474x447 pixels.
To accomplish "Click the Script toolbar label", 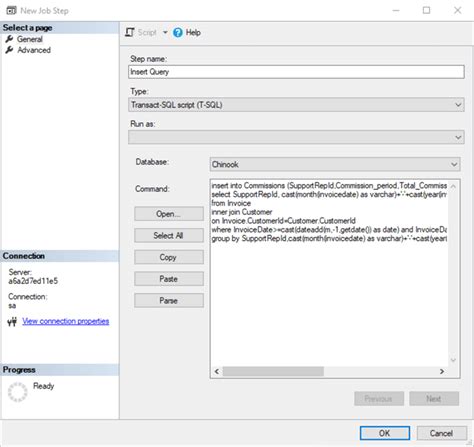I will 147,32.
